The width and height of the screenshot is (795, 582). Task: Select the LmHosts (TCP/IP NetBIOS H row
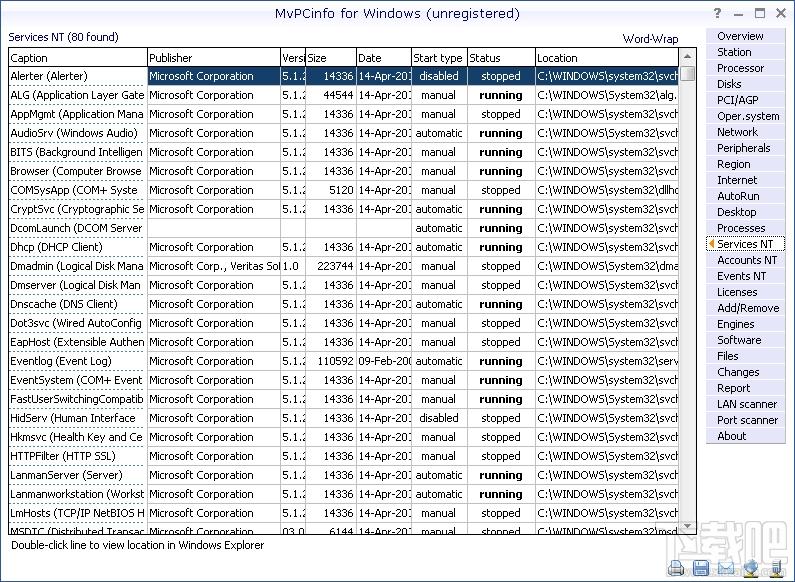[344, 514]
